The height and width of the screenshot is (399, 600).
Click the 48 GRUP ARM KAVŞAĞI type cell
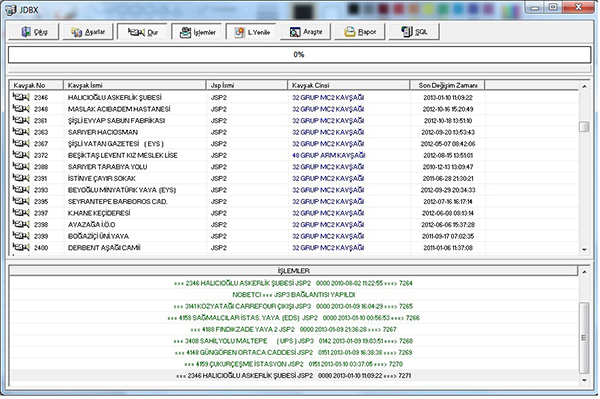[x=329, y=155]
